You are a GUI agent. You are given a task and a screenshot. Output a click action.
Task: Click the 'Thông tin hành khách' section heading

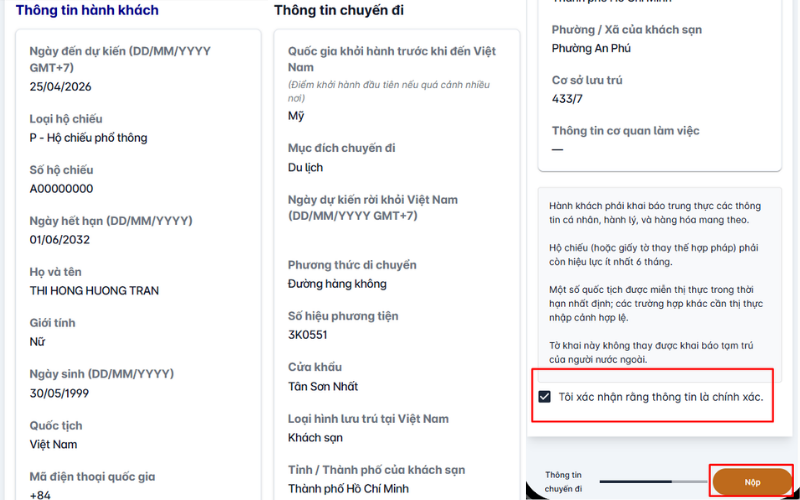point(87,10)
